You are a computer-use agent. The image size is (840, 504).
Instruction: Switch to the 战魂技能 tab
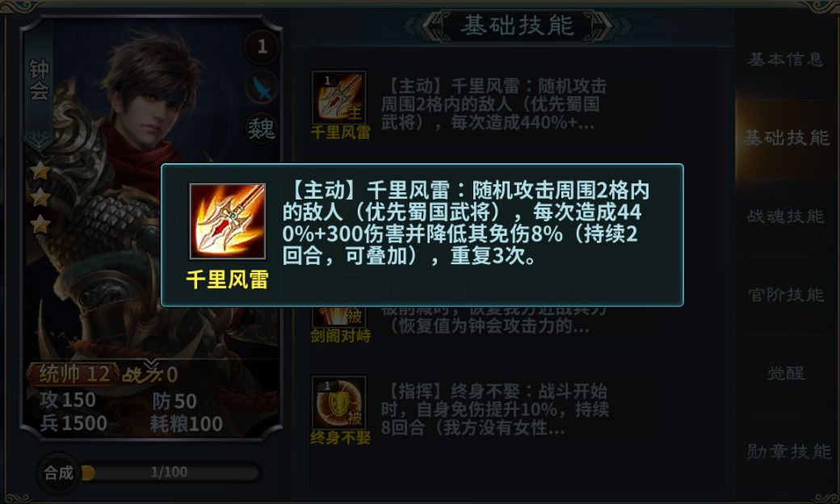(785, 216)
